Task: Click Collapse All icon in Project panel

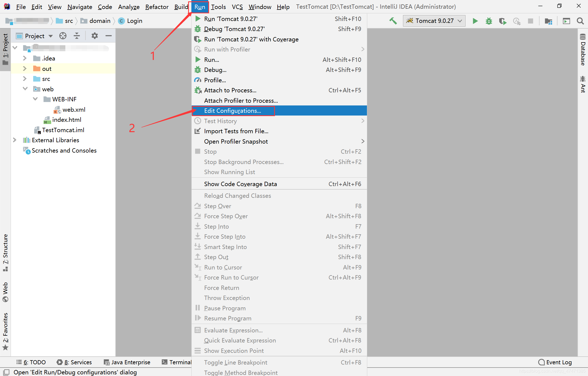Action: click(77, 36)
